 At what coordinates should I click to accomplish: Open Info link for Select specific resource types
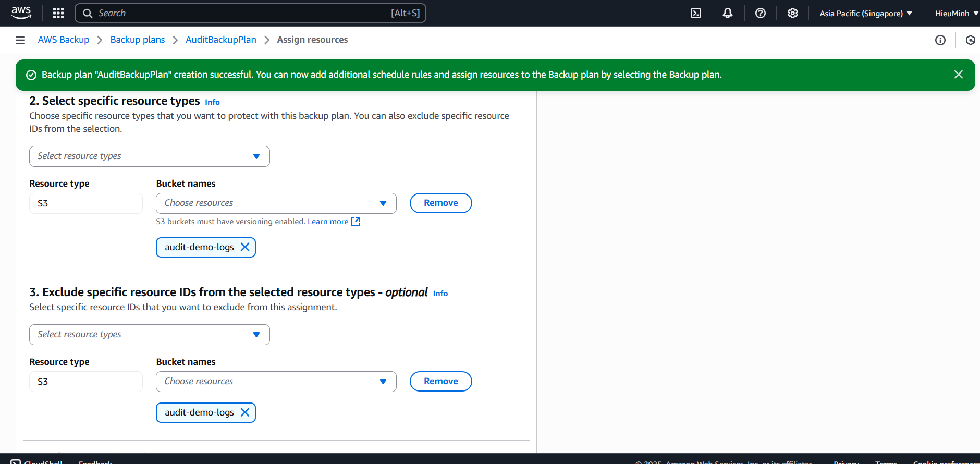point(212,102)
